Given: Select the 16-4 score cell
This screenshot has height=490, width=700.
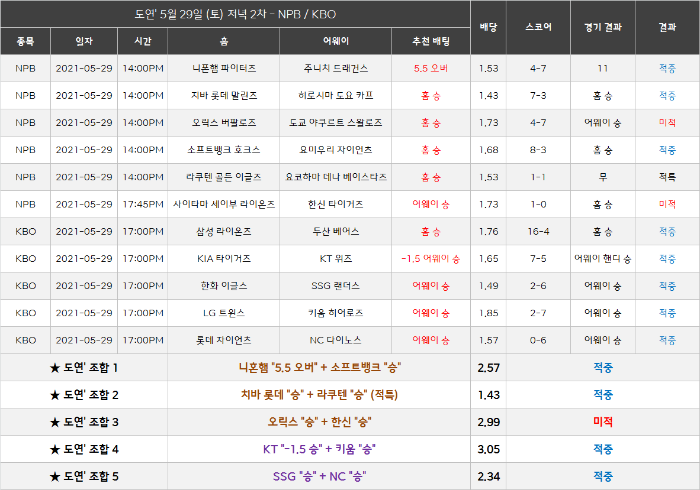Looking at the screenshot, I should tap(538, 232).
